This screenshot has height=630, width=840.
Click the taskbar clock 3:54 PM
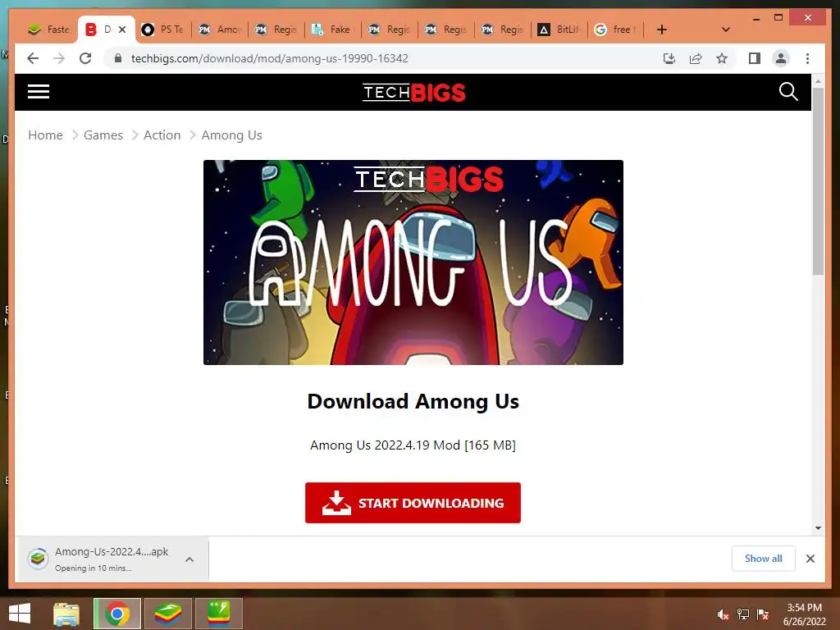point(804,608)
